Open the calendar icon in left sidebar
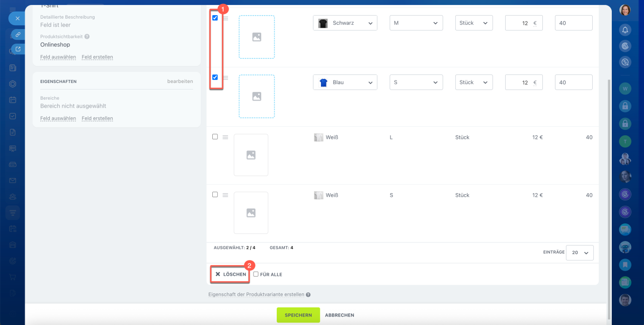Screen dimensions: 644x325 point(13,100)
